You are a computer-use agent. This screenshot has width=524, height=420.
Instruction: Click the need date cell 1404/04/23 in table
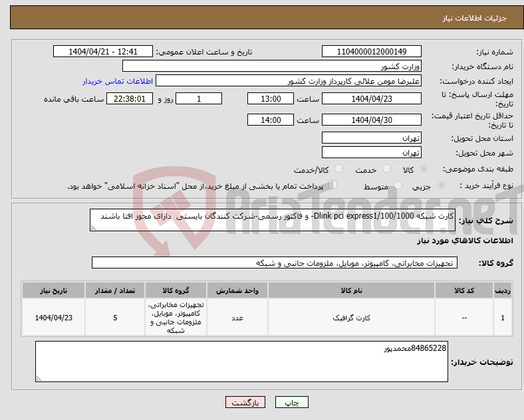53,317
